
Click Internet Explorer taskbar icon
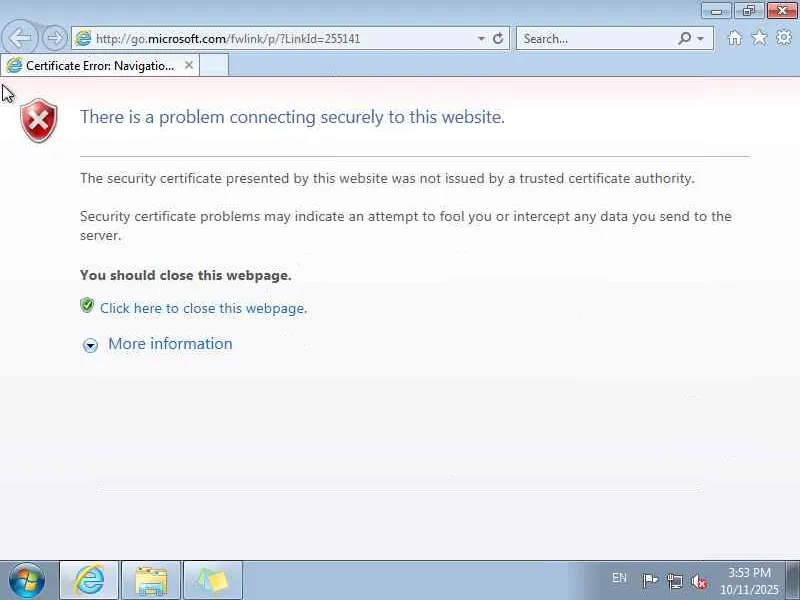pyautogui.click(x=89, y=581)
